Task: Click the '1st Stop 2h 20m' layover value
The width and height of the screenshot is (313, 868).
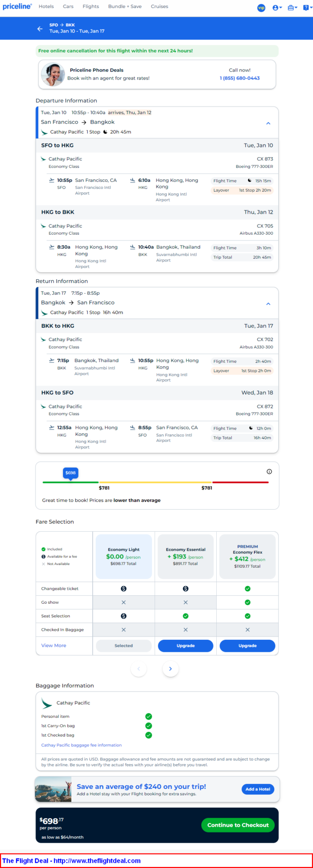Action: coord(255,190)
